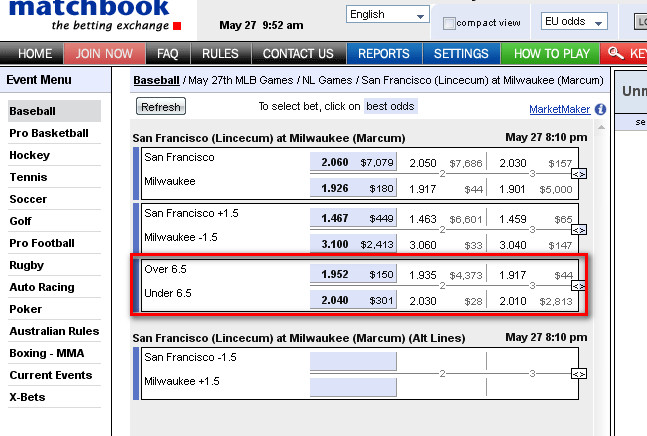
Task: Click San Francisco best odds 2.060
Action: 353,162
